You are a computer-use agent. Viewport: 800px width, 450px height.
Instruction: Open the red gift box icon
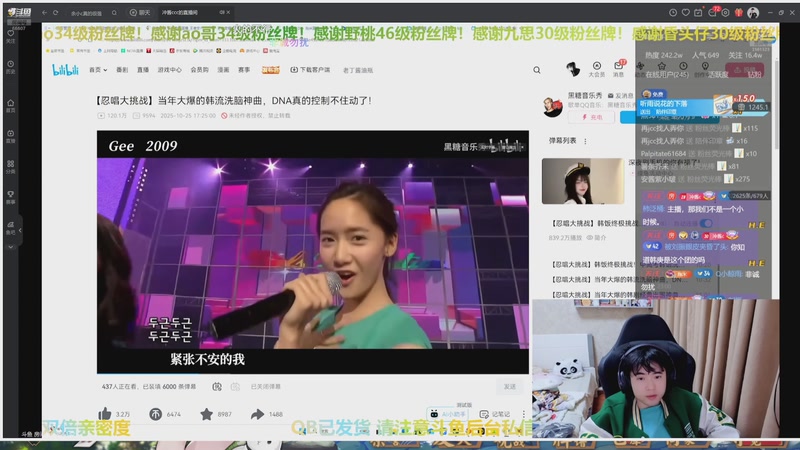tap(739, 12)
